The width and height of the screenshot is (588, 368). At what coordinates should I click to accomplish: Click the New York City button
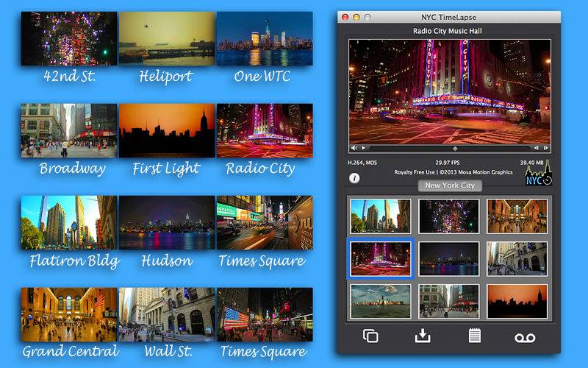click(450, 185)
